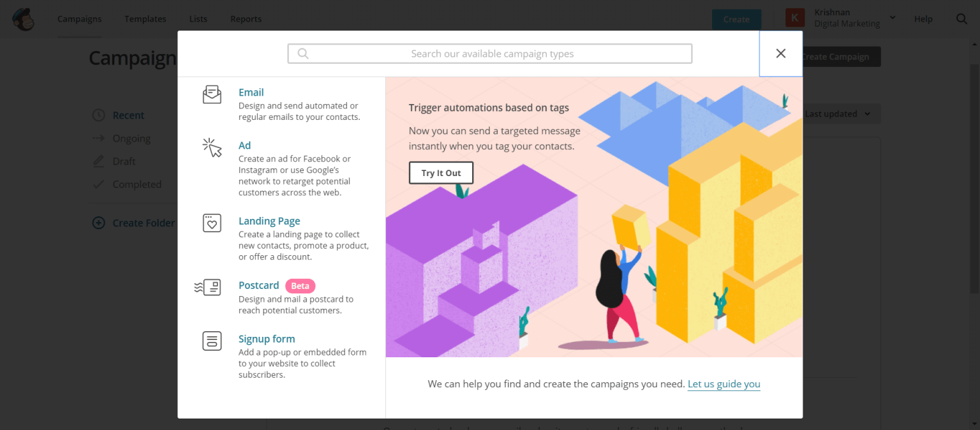This screenshot has height=430, width=980.
Task: Click the Email envelope icon
Action: pos(212,94)
